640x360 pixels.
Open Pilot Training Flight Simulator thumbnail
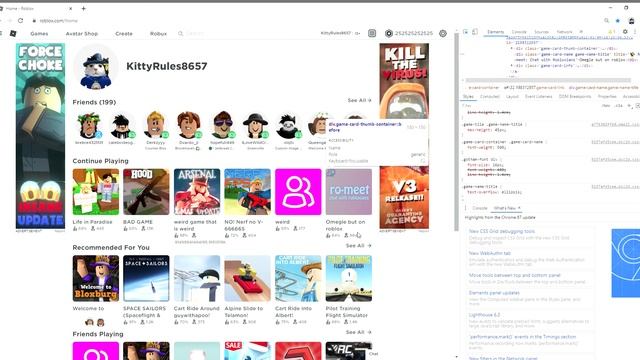pos(349,278)
